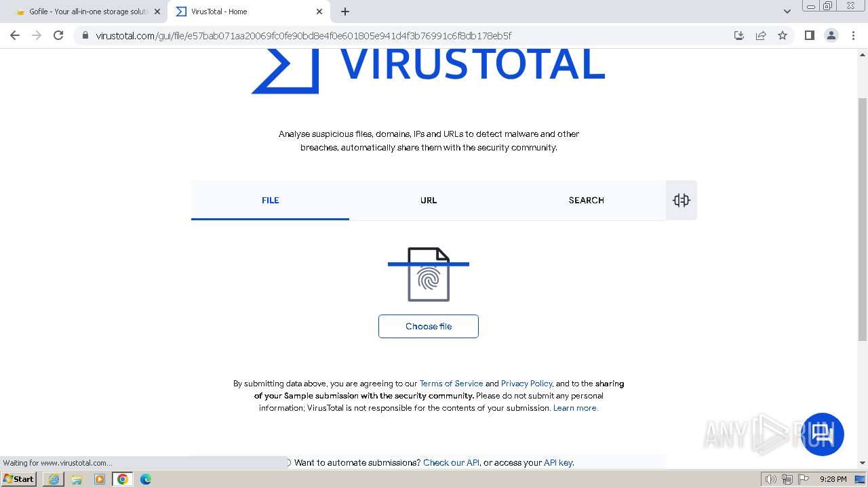This screenshot has height=488, width=868.
Task: Click the install app icon in address bar
Action: 739,35
